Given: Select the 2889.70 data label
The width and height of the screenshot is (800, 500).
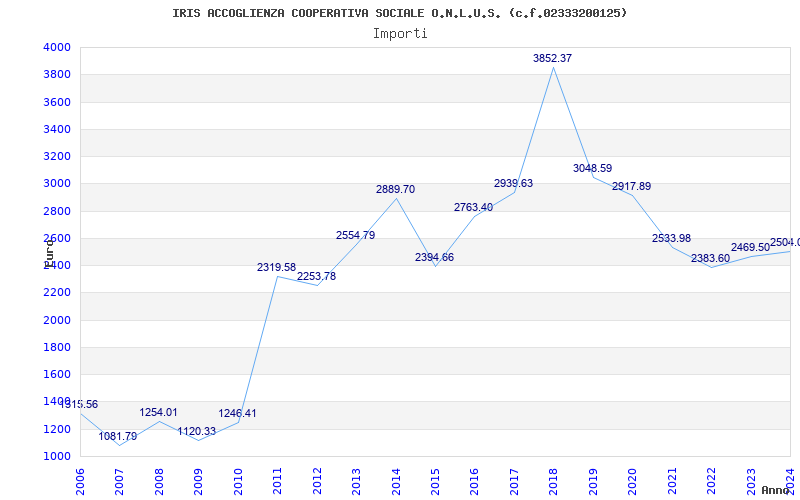Looking at the screenshot, I should click(395, 189).
